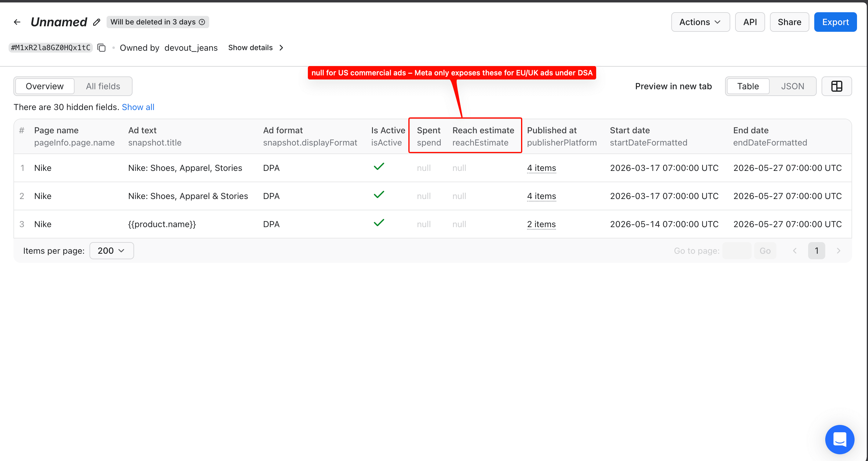Click the Go to page input field
Screen dimensions: 868x461
(737, 251)
